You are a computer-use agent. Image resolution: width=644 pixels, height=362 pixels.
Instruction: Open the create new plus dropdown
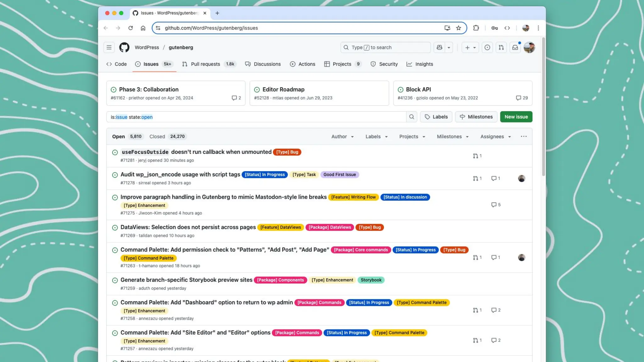tap(470, 47)
